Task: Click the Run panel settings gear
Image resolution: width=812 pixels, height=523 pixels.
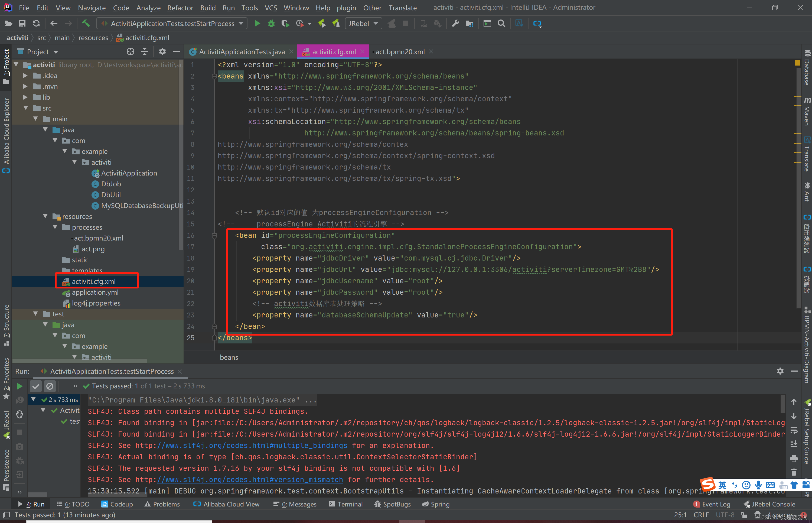Action: [780, 371]
